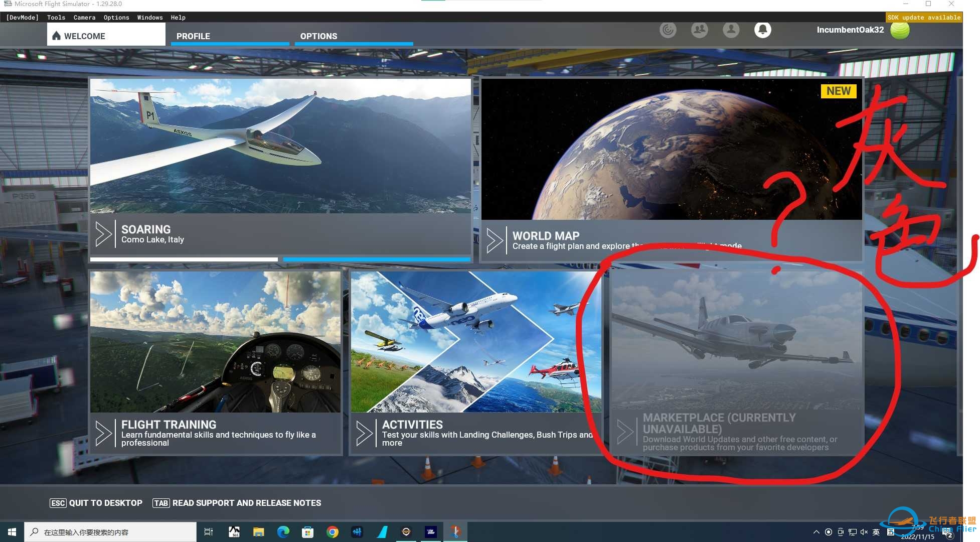Select the second carousel page indicator bar

click(x=377, y=259)
